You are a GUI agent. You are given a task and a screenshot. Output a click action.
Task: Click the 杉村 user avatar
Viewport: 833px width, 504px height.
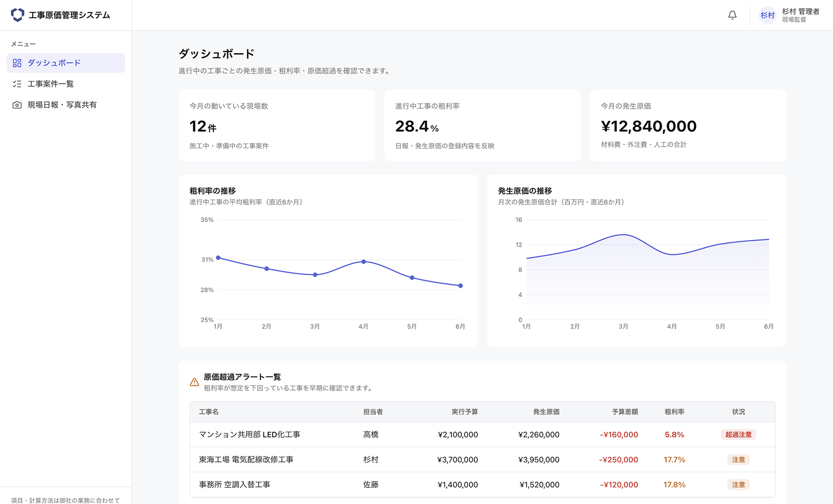(767, 15)
